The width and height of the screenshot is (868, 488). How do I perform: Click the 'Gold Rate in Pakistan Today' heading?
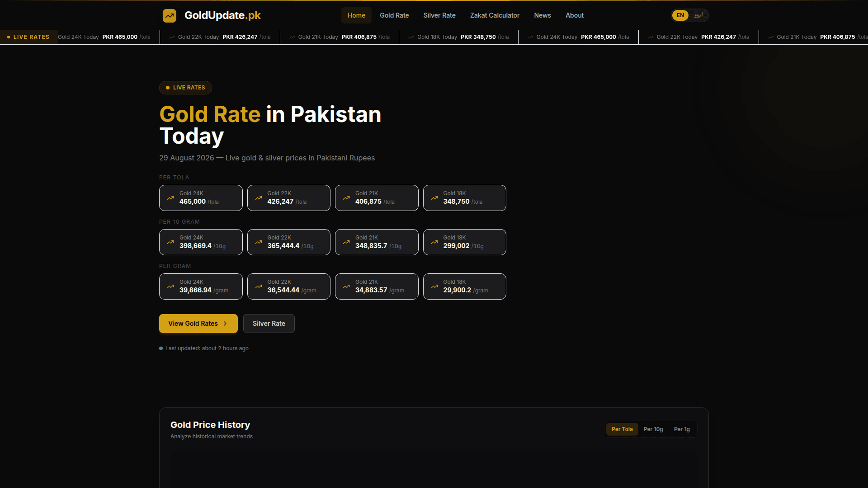(270, 125)
